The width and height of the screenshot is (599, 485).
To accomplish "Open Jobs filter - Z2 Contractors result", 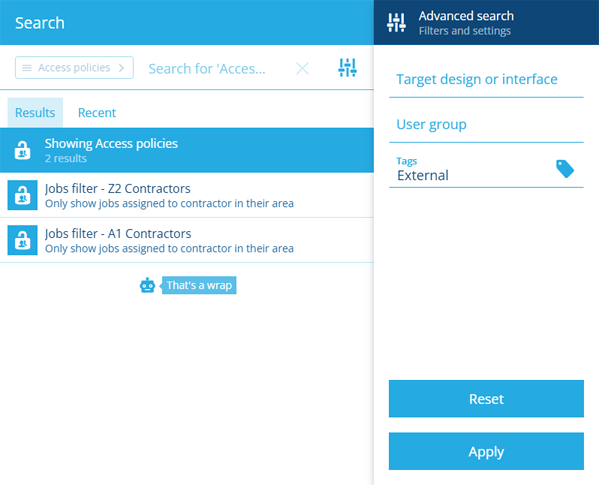I will click(x=187, y=195).
